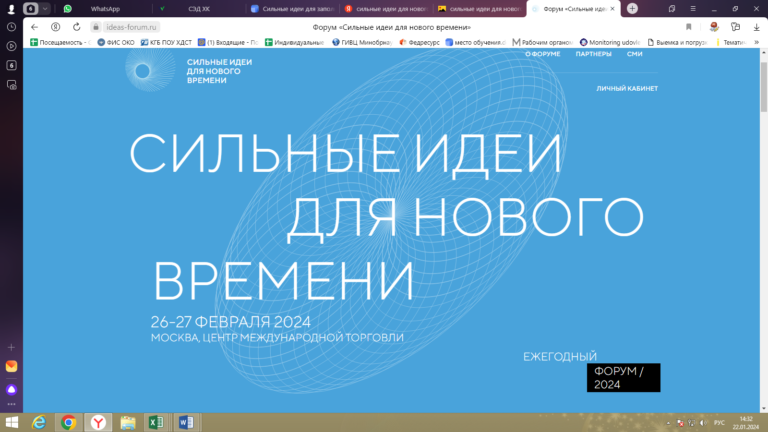Click the page vertical scrollbar thumb
768x432 pixels.
tap(764, 87)
